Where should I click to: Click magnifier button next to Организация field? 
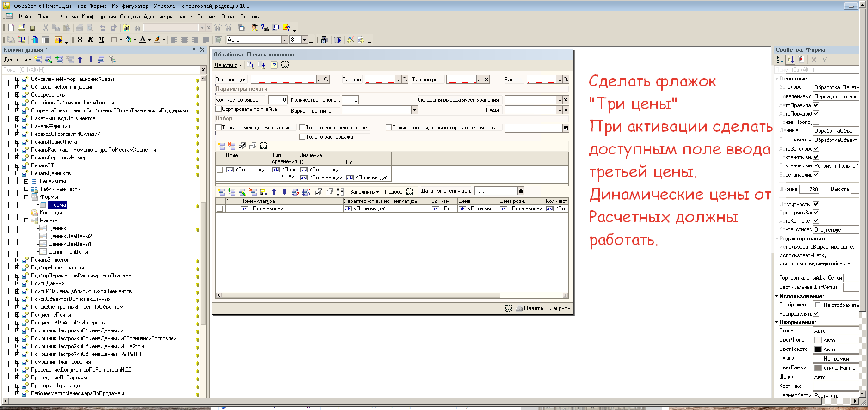(x=326, y=80)
